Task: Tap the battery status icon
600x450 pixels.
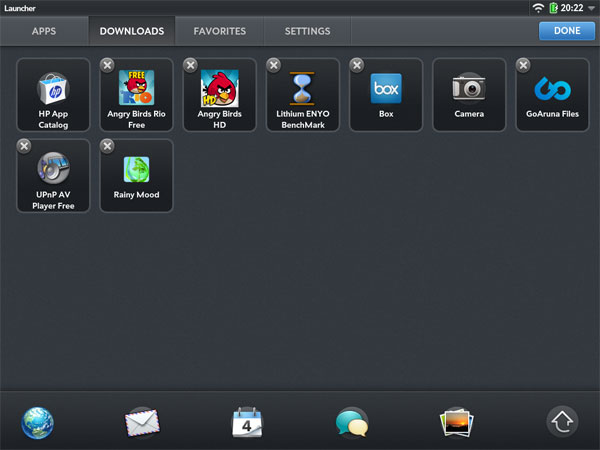Action: click(x=553, y=8)
